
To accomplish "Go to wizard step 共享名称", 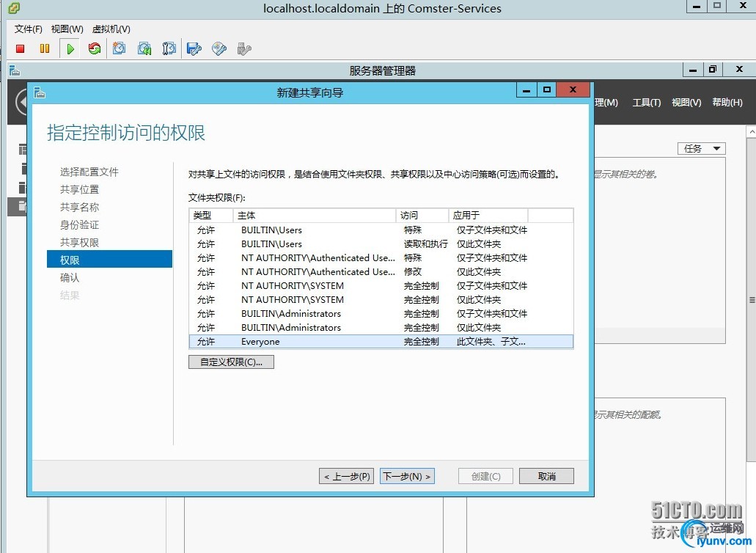I will click(79, 208).
